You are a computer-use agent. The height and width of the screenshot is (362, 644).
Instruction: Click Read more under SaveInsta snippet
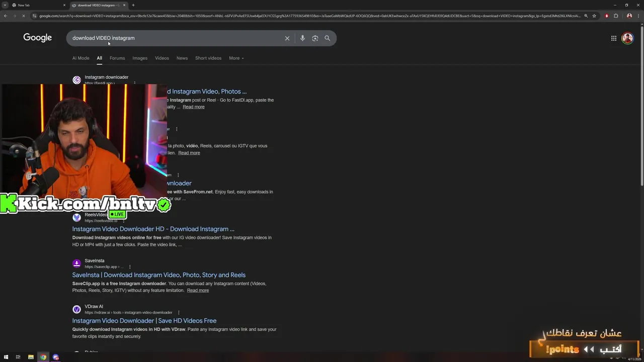coord(198,291)
